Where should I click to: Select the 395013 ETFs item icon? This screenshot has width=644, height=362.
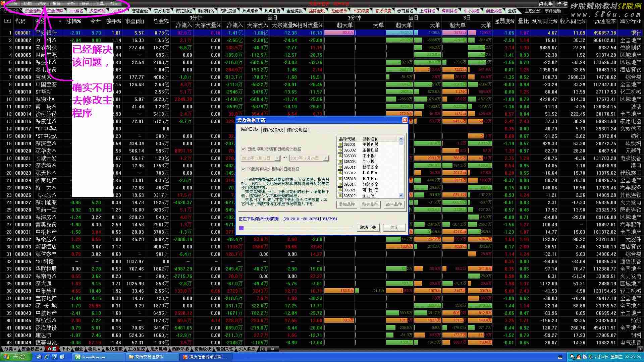click(x=340, y=179)
